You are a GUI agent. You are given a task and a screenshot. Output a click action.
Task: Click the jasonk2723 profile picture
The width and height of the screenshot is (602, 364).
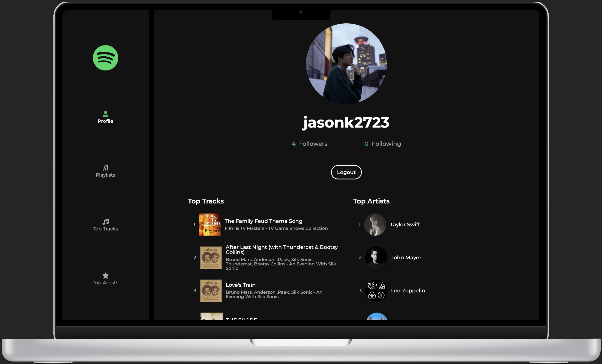pos(346,64)
